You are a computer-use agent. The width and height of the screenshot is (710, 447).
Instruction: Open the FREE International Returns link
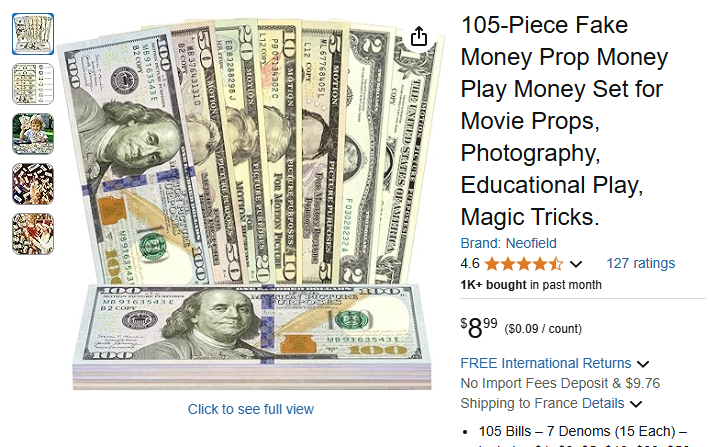point(546,363)
